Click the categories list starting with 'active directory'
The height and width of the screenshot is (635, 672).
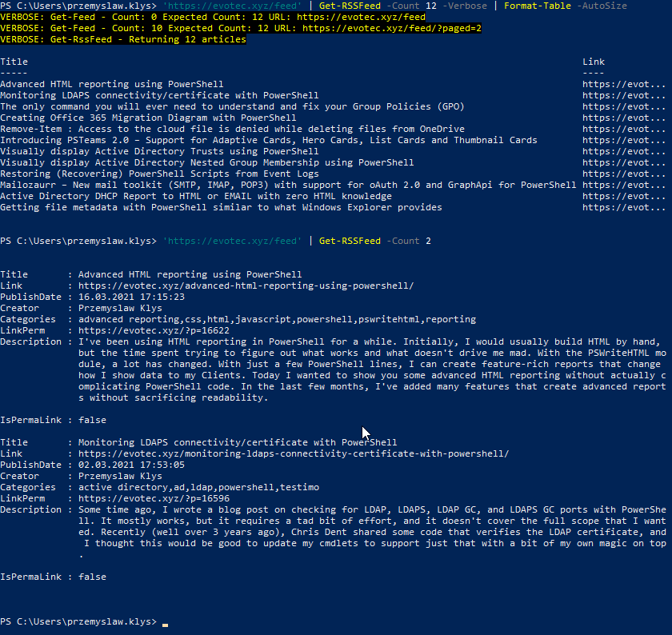point(190,487)
